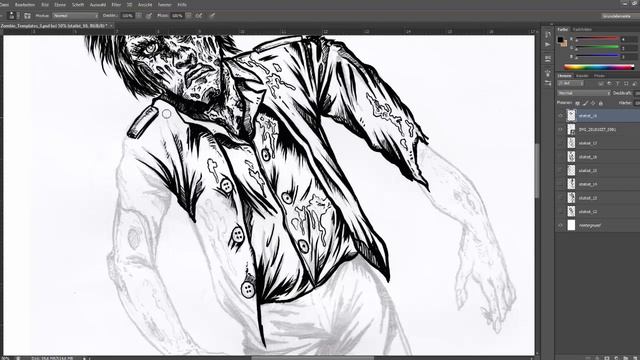Screen dimensions: 640x360
Task: Filter layers by adjustment layers icon
Action: point(609,84)
